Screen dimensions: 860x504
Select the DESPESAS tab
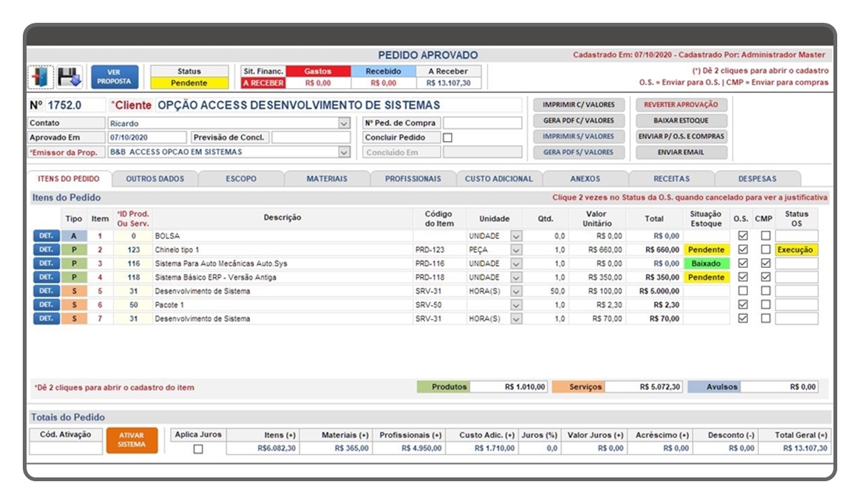(758, 179)
